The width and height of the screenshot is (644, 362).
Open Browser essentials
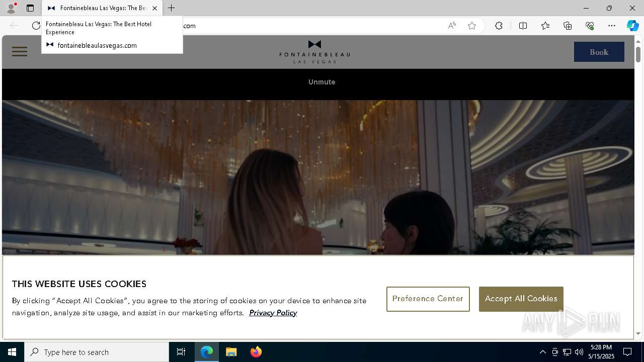[590, 26]
